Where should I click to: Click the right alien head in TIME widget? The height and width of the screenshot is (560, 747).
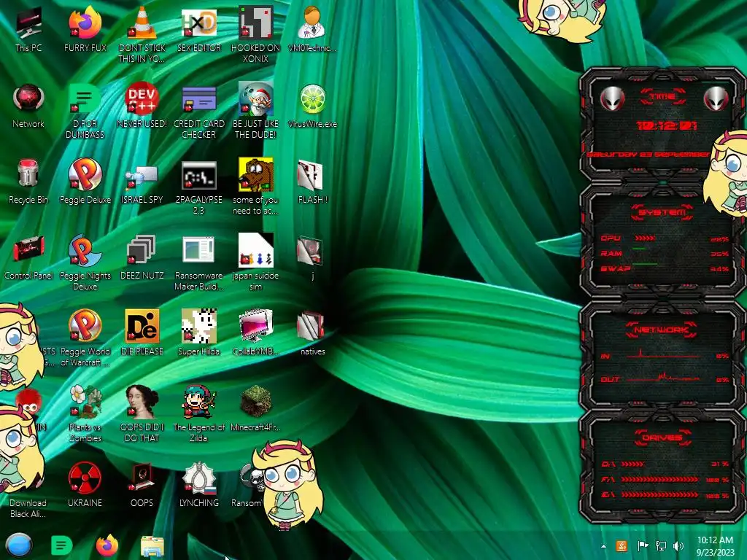click(716, 99)
